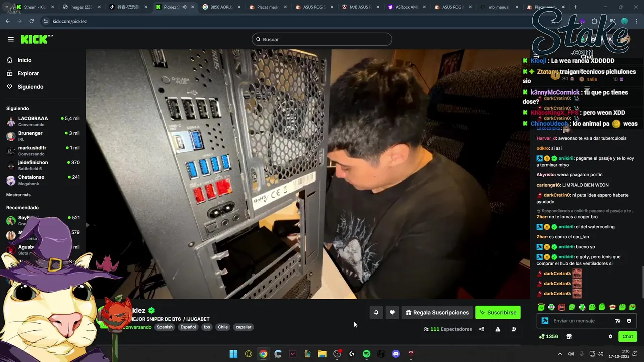Select the zapallar tag
This screenshot has height=362, width=644.
point(244,327)
